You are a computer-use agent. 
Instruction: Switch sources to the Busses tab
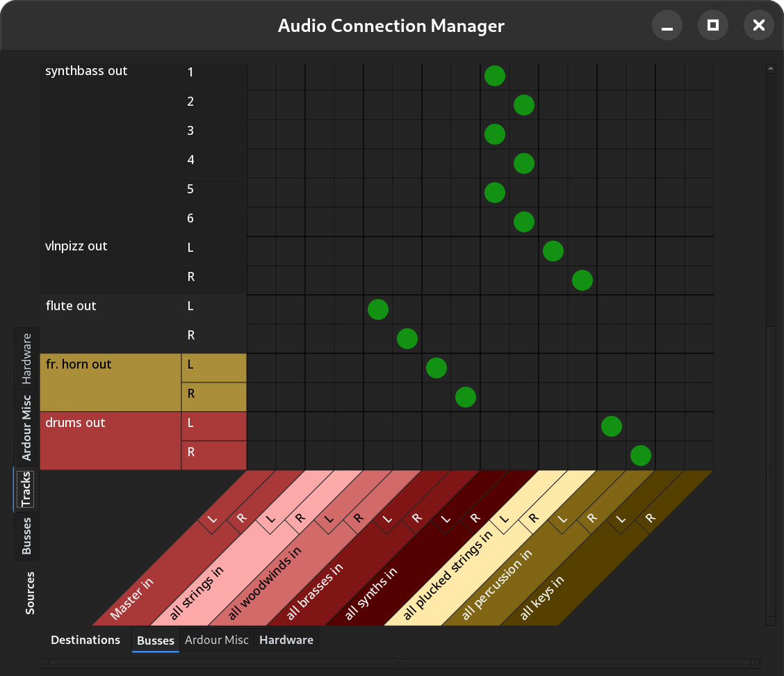pos(26,536)
